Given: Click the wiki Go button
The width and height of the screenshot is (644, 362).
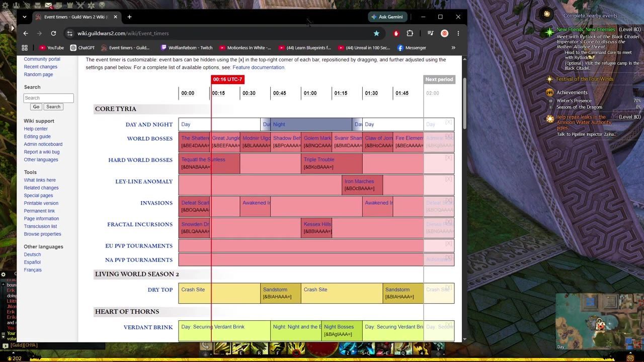Looking at the screenshot, I should point(36,107).
